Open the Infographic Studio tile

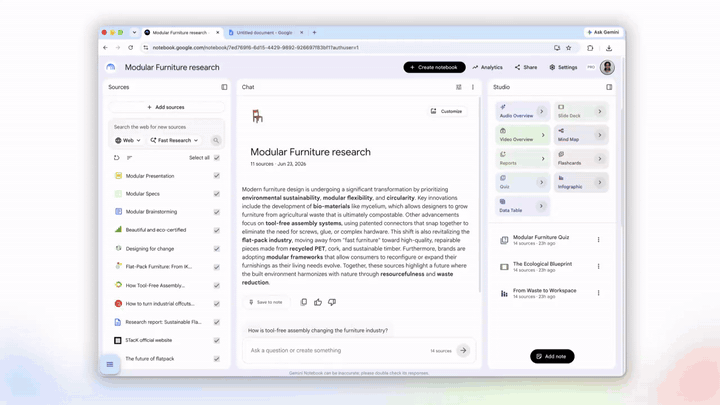581,182
